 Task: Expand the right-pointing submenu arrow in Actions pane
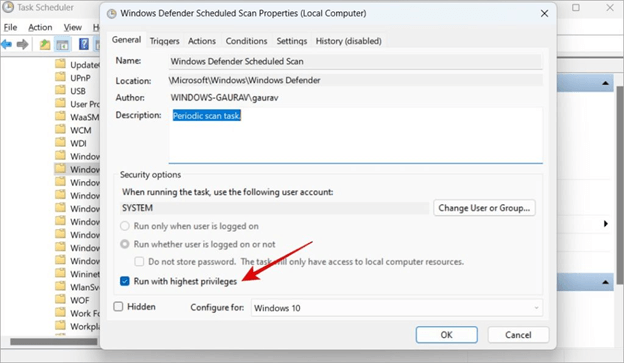pos(606,224)
